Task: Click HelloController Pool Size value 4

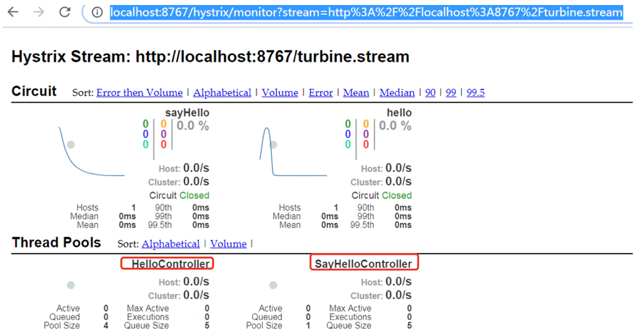Action: pos(106,326)
